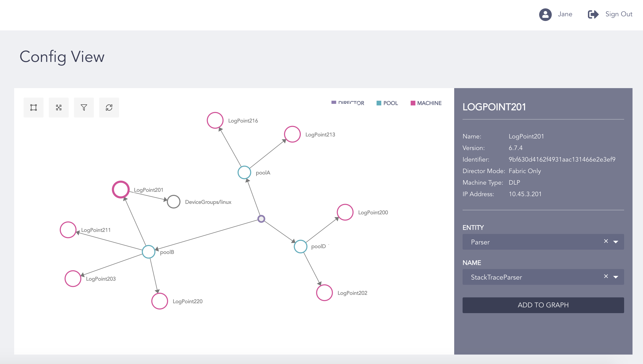
Task: Click the expand/relayout graph icon
Action: click(x=59, y=108)
